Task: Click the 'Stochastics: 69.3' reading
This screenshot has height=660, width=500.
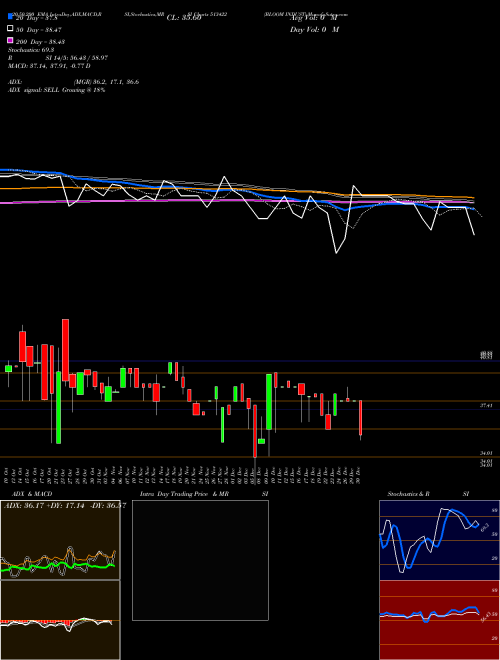Action: 31,50
